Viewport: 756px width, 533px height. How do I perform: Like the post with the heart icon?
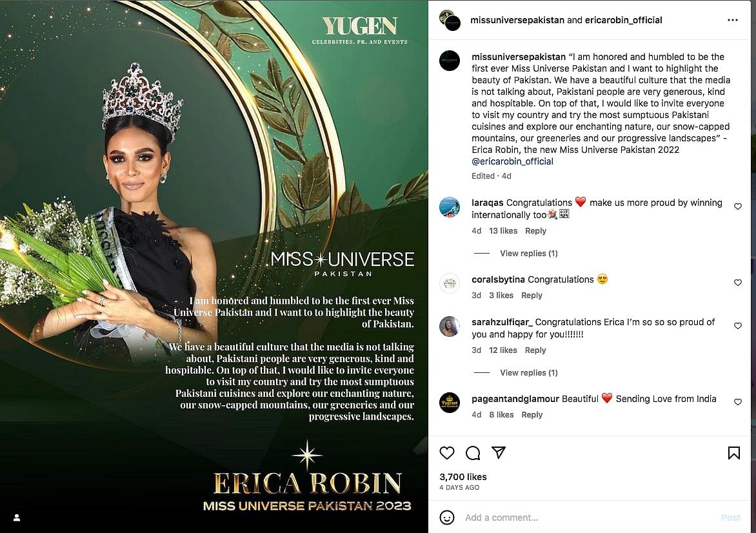click(x=447, y=453)
